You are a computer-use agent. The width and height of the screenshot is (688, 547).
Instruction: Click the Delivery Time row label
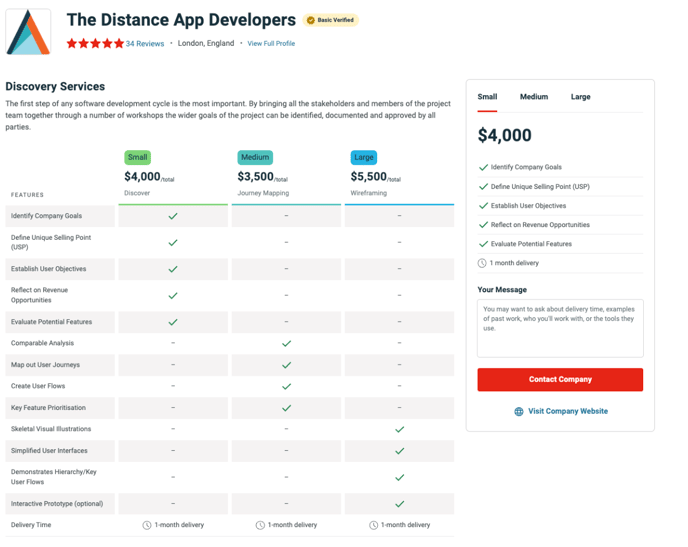tap(31, 525)
